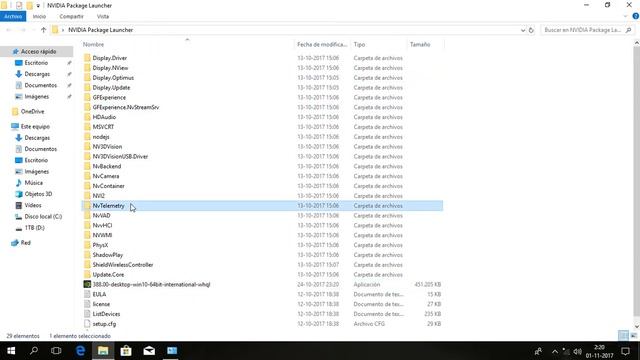Select the GFExperience.NvStreamSrv folder

(126, 107)
